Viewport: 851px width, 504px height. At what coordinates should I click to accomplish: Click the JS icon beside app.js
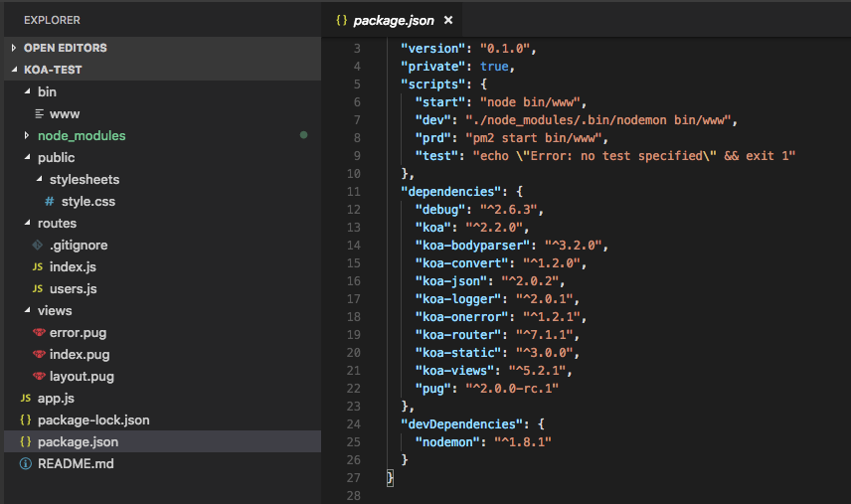coord(26,398)
